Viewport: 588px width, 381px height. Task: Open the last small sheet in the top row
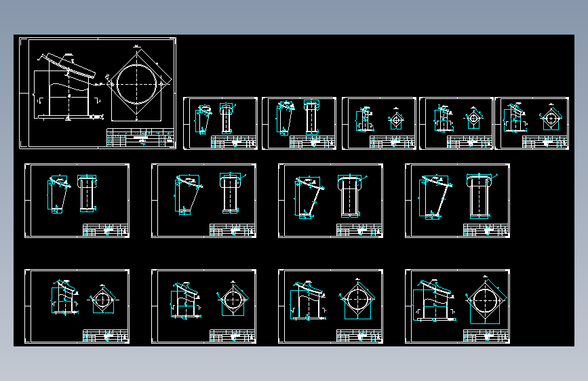coord(532,123)
